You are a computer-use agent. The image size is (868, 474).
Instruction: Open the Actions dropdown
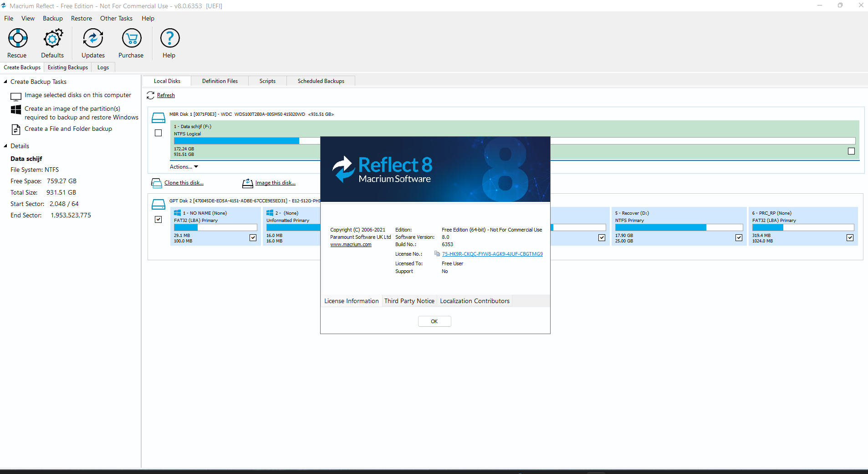[x=184, y=167]
